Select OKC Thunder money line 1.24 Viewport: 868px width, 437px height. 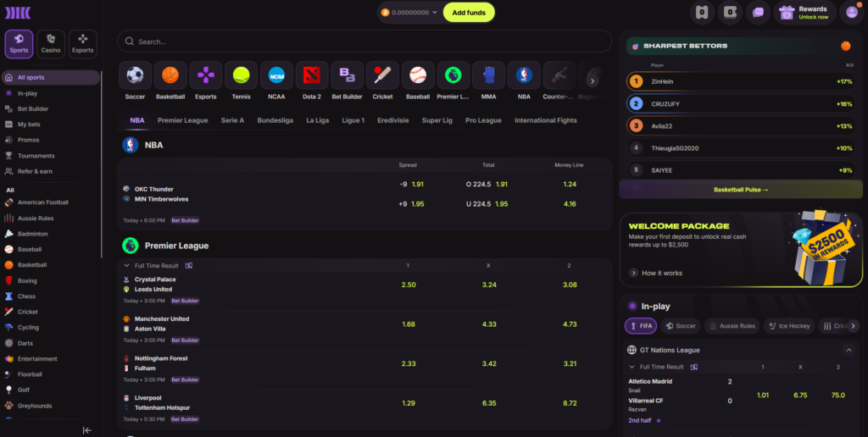[570, 185]
